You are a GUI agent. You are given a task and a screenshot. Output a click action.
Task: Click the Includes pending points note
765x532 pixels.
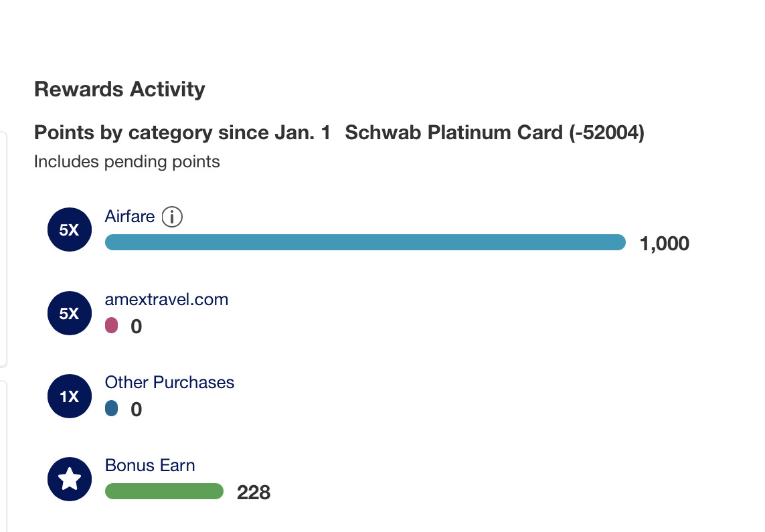click(x=127, y=161)
